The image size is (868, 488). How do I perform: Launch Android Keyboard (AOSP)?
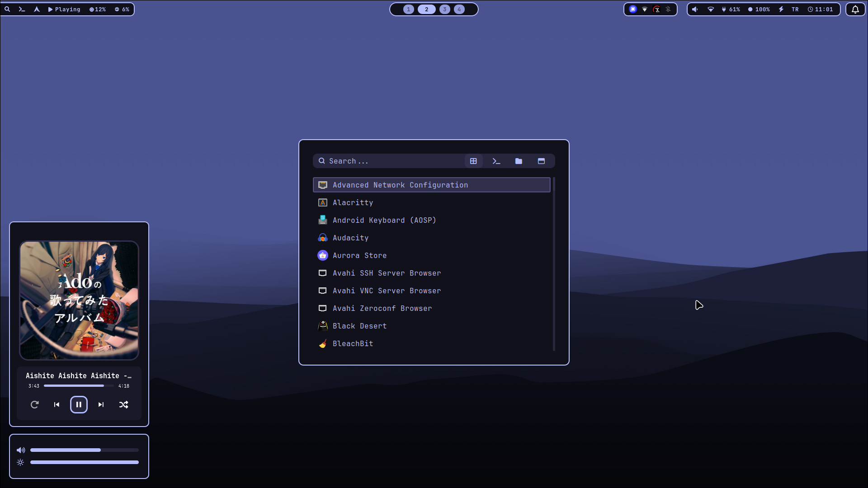pyautogui.click(x=432, y=220)
